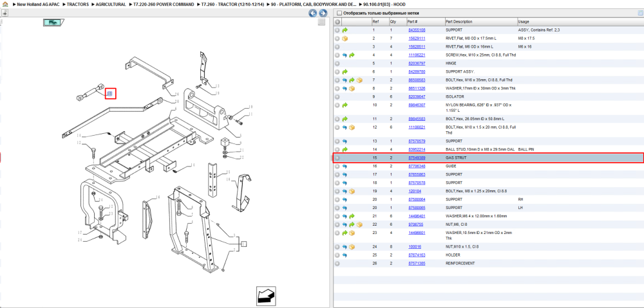Screen dimensions: 644x308
Task: Open part number link 82039047
Action: point(417,97)
